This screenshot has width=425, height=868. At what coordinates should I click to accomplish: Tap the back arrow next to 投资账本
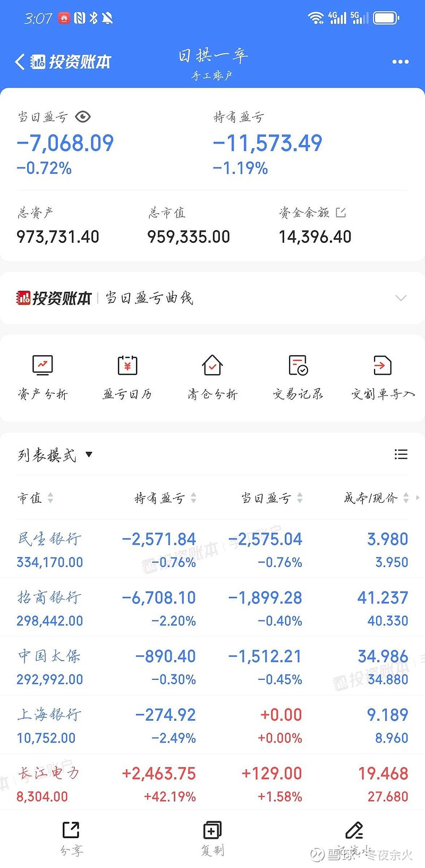pos(20,62)
